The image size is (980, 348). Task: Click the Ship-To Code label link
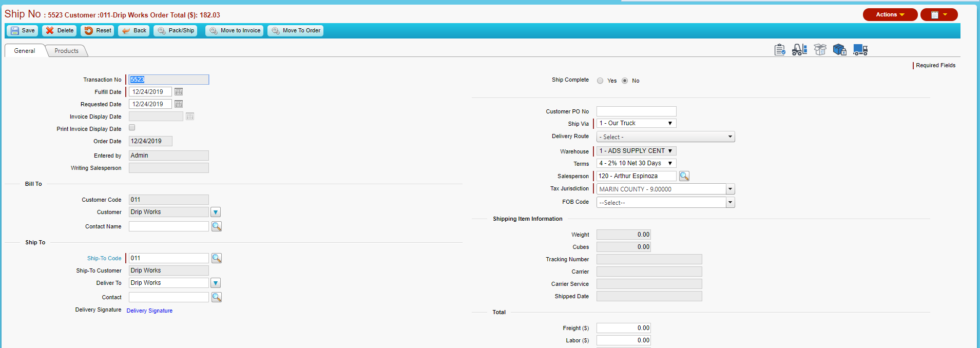pyautogui.click(x=104, y=258)
